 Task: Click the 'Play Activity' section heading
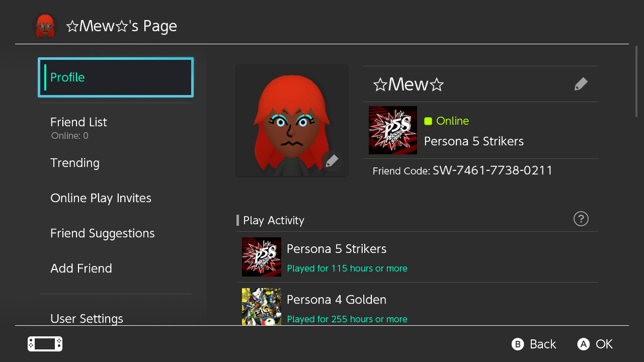tap(274, 220)
